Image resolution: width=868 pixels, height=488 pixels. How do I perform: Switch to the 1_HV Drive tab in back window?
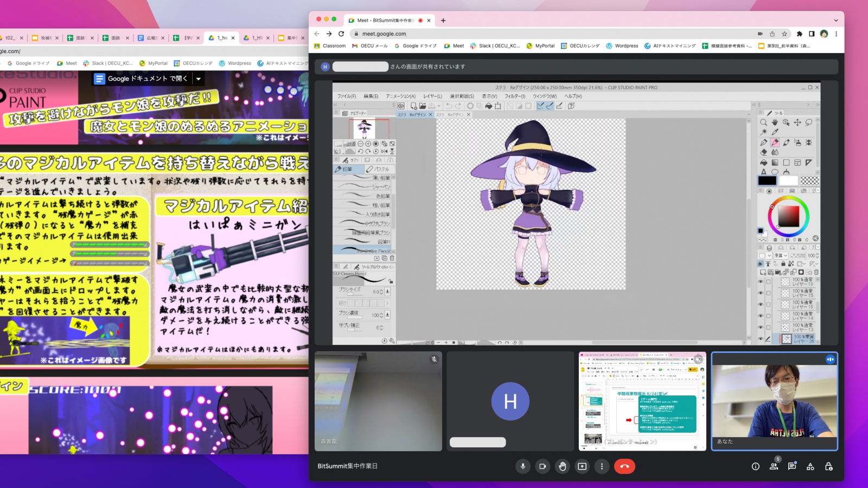pyautogui.click(x=257, y=38)
